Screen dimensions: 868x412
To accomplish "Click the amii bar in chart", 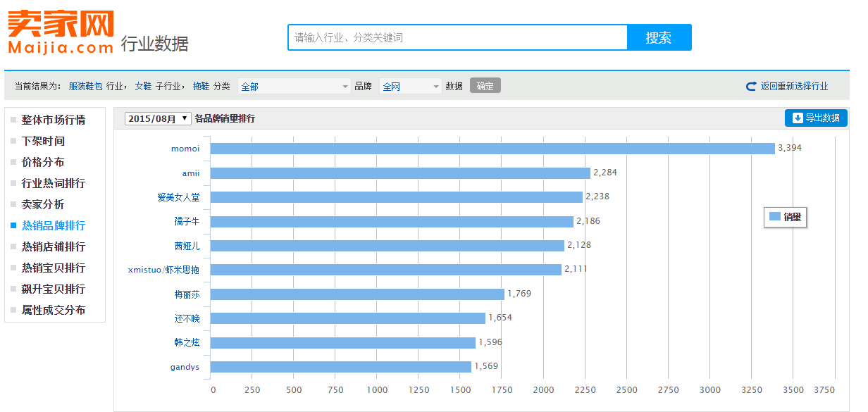I will (400, 173).
